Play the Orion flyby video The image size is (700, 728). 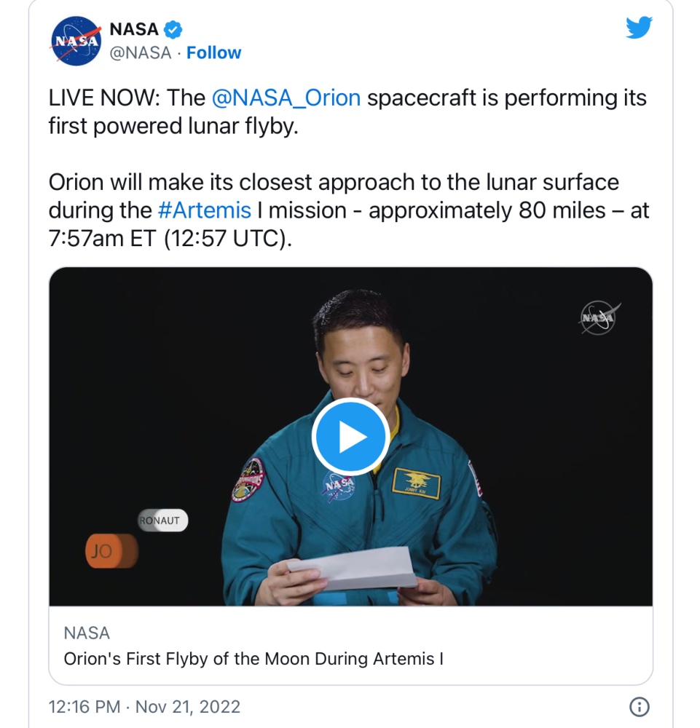coord(350,437)
